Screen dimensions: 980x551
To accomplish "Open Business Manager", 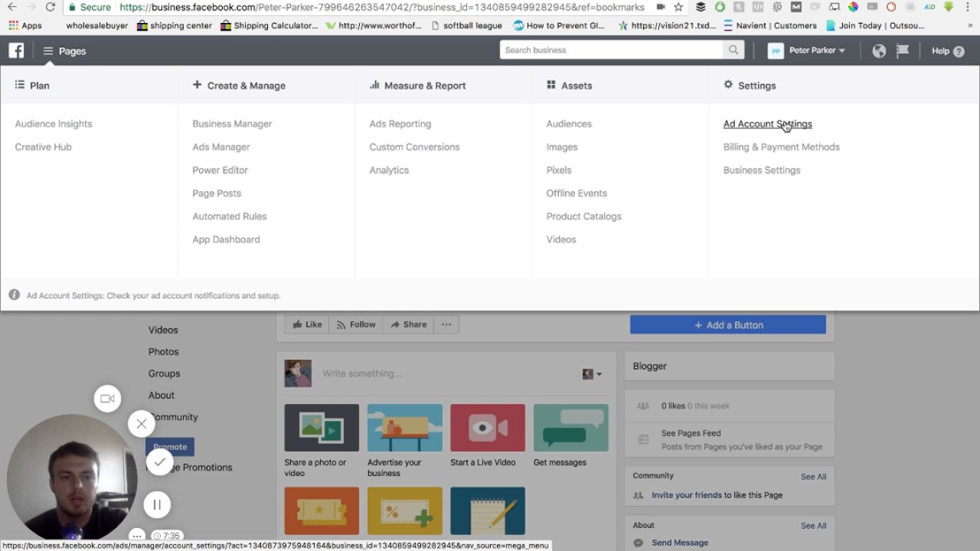I will [x=232, y=124].
